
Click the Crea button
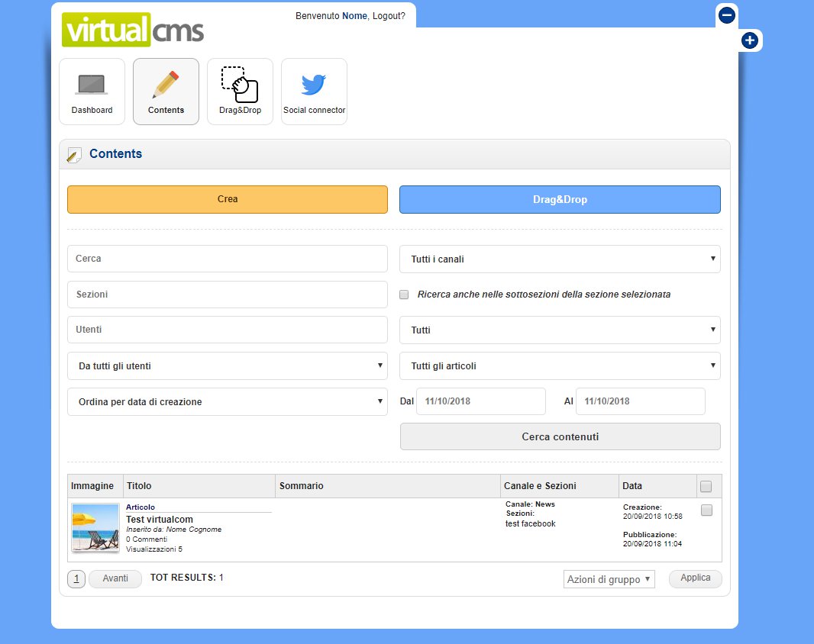228,199
